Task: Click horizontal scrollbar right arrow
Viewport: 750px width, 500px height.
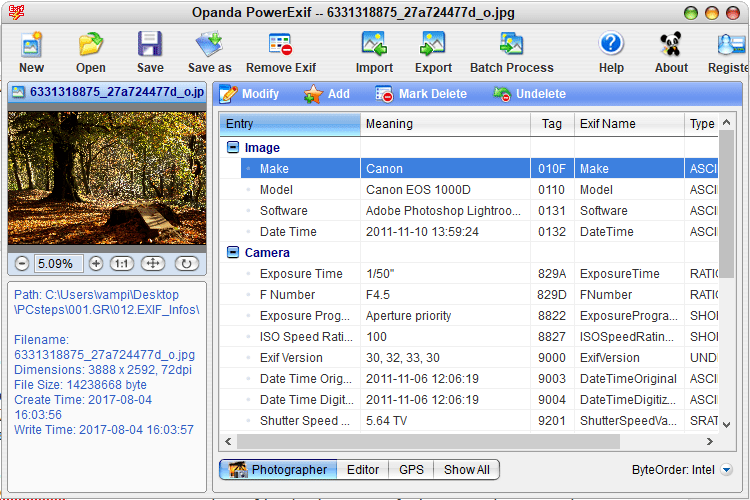Action: [710, 442]
